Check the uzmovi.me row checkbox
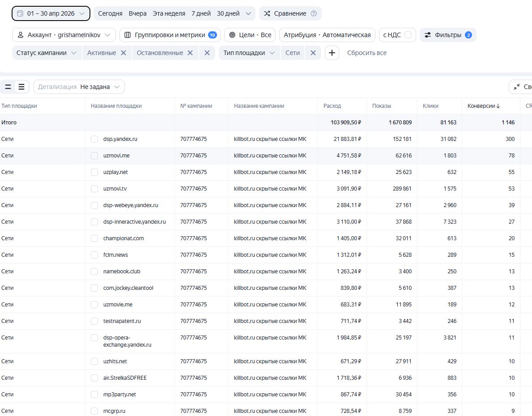The image size is (532, 416). click(94, 156)
